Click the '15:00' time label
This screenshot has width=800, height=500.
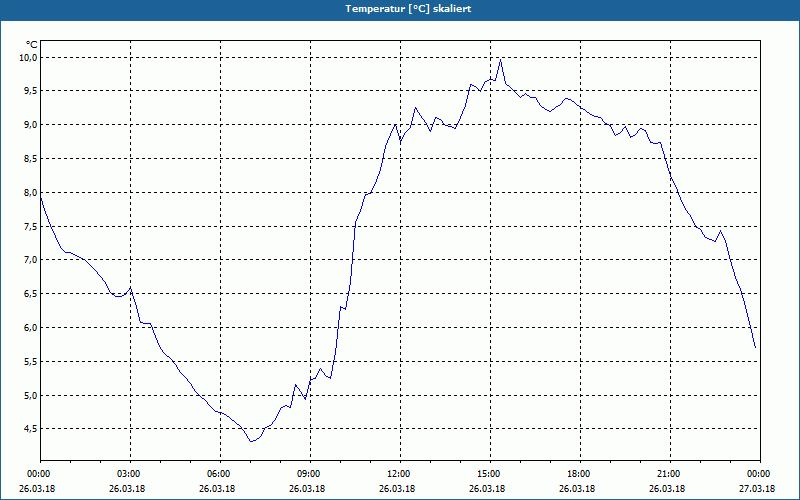pos(490,474)
